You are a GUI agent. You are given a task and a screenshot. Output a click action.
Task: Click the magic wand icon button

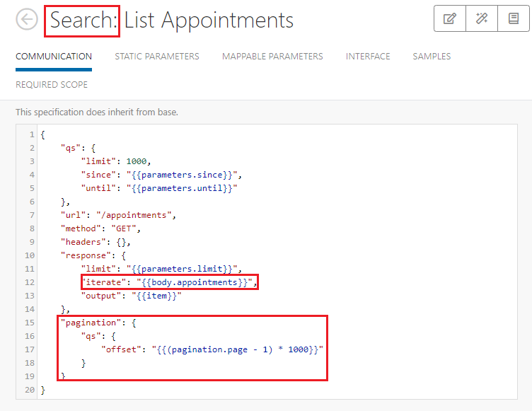coord(482,19)
